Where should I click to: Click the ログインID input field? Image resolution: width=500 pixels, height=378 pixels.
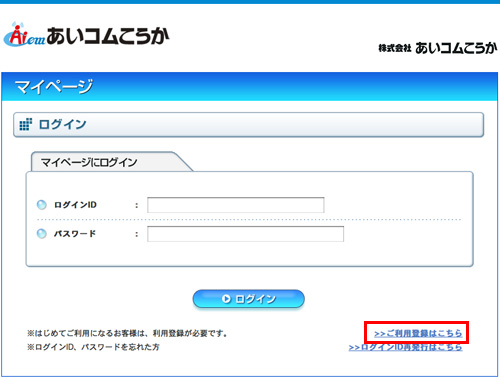coord(236,205)
